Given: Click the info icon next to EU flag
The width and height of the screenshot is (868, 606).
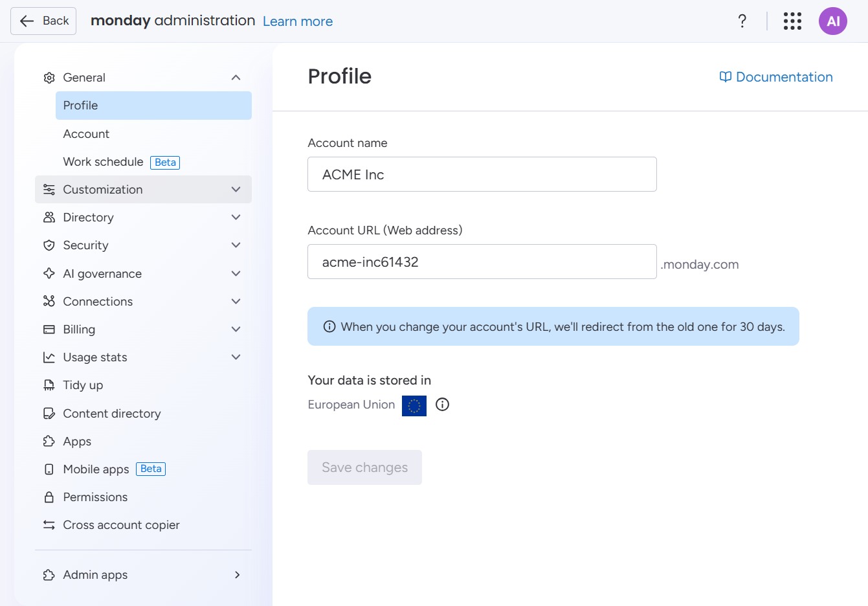Looking at the screenshot, I should [443, 405].
